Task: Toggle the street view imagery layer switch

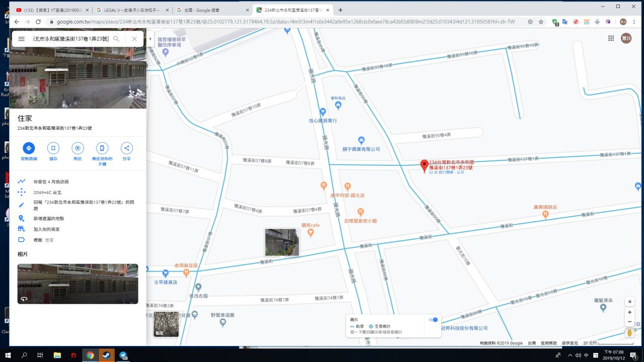Action: [x=433, y=320]
